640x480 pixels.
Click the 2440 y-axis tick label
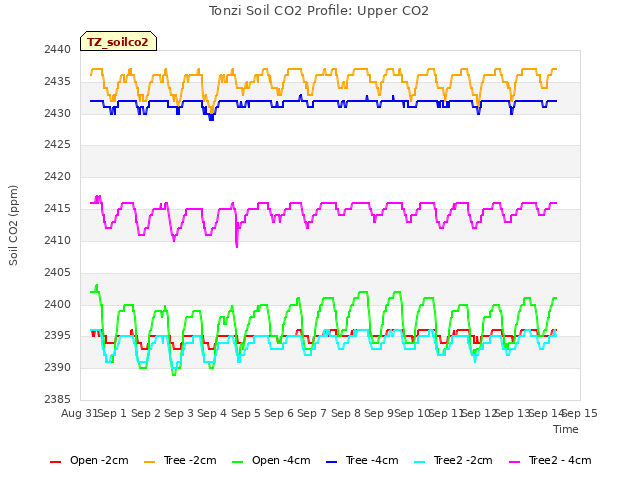(58, 49)
